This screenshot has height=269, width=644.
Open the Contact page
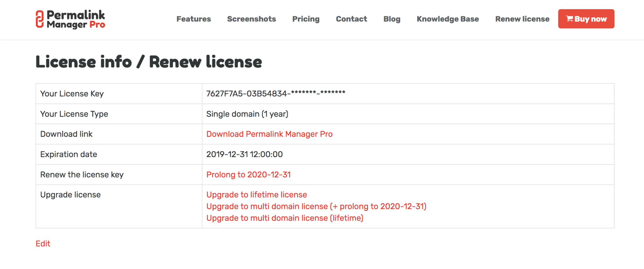click(x=352, y=19)
